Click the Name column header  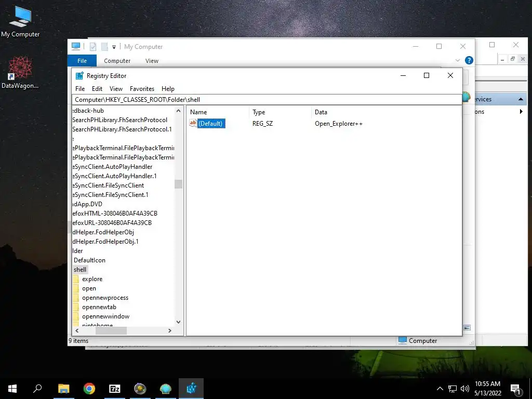point(218,112)
